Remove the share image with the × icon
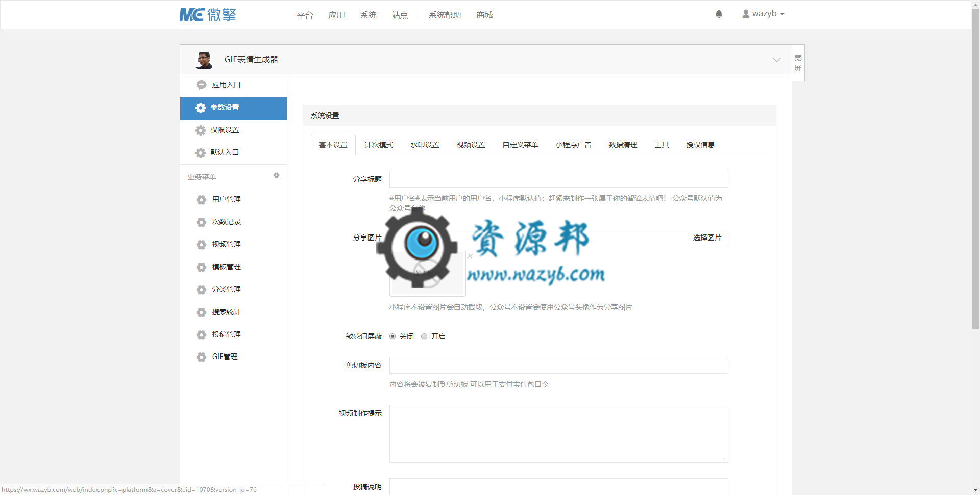 pos(470,256)
